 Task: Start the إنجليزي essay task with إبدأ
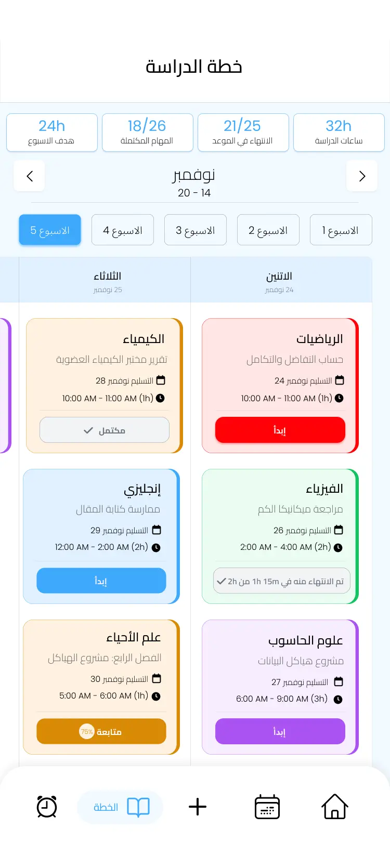(101, 581)
